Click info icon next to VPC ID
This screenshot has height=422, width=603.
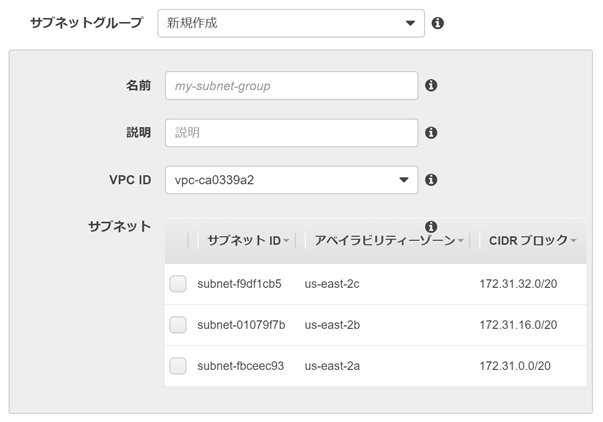click(431, 180)
